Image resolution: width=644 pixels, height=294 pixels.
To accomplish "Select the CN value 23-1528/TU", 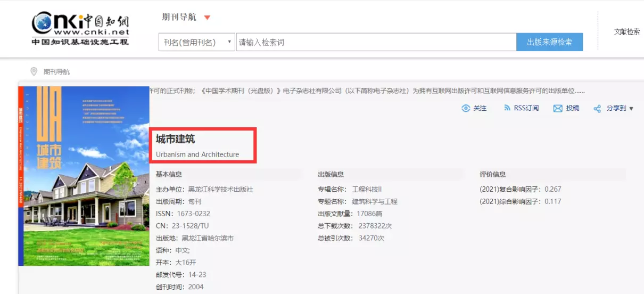I will tap(191, 226).
